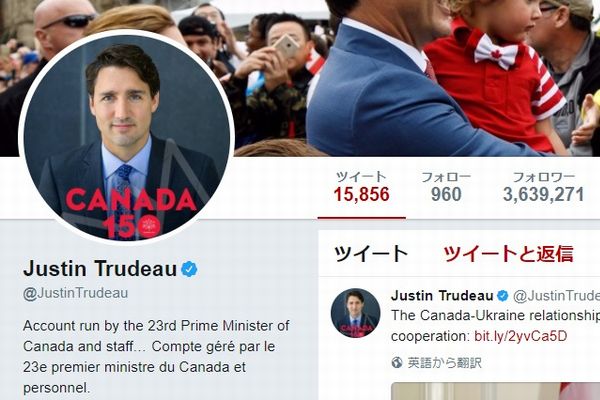600x400 pixels.
Task: Switch to the ツイート timeline tab
Action: tap(371, 254)
